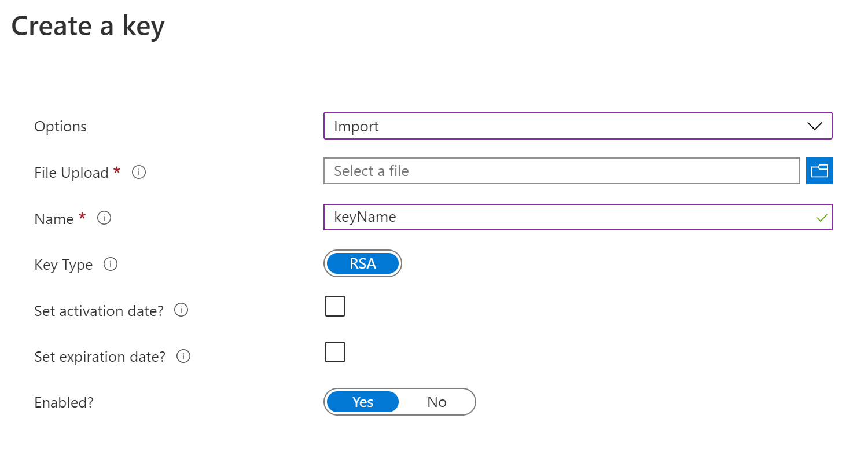868x466 pixels.
Task: Click the Create a key heading
Action: pos(88,26)
